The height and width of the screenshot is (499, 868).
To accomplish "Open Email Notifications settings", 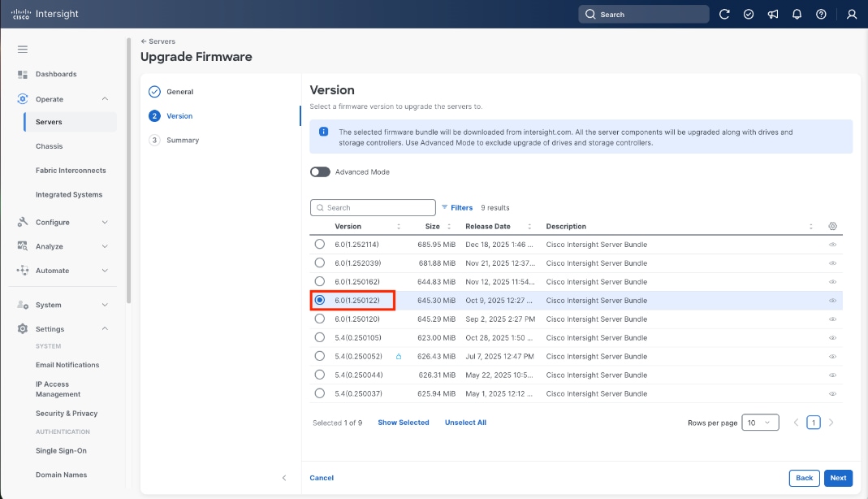I will tap(67, 365).
